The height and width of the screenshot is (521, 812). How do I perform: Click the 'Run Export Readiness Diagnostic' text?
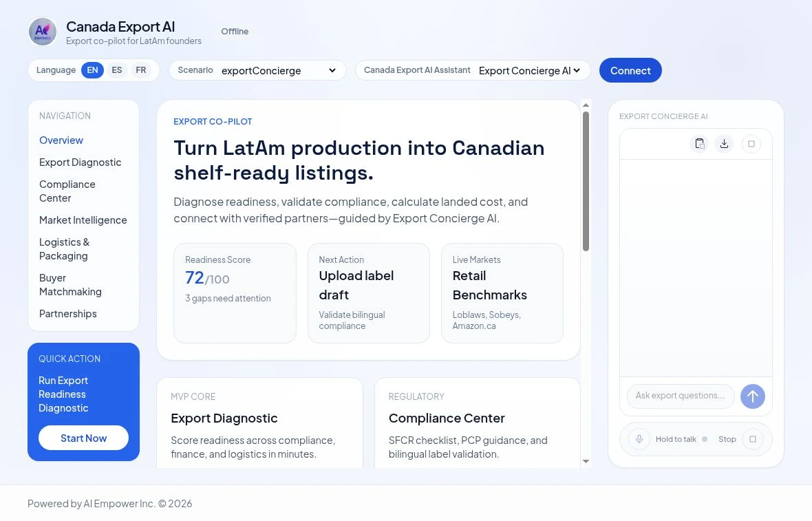coord(64,394)
